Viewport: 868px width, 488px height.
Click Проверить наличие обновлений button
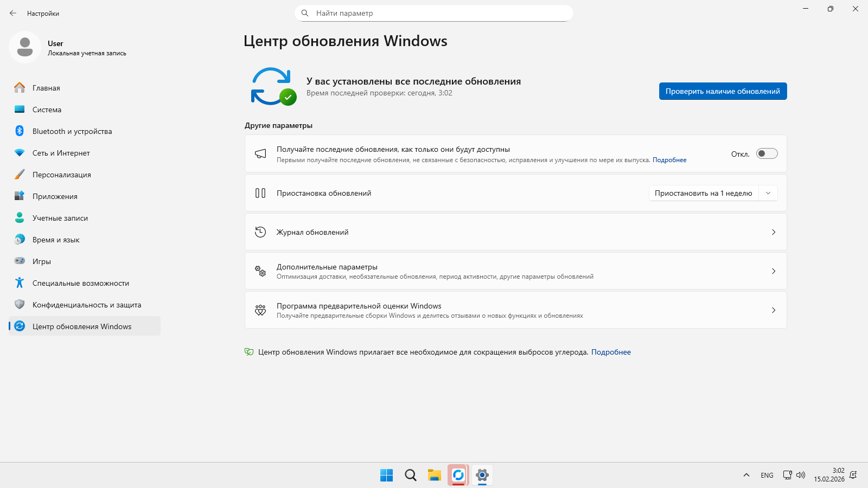pos(723,91)
